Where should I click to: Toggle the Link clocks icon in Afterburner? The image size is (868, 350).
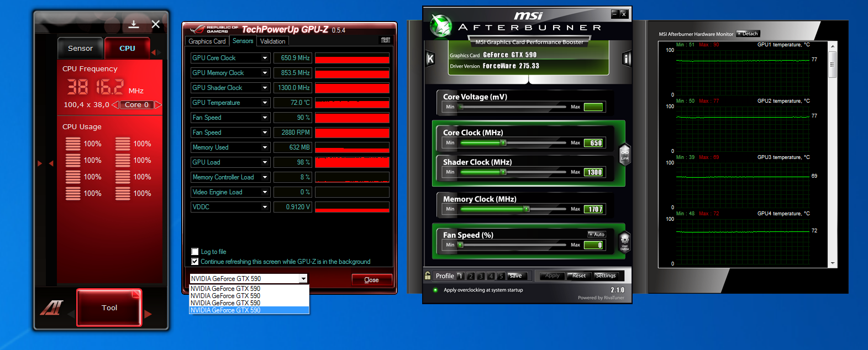pos(624,155)
